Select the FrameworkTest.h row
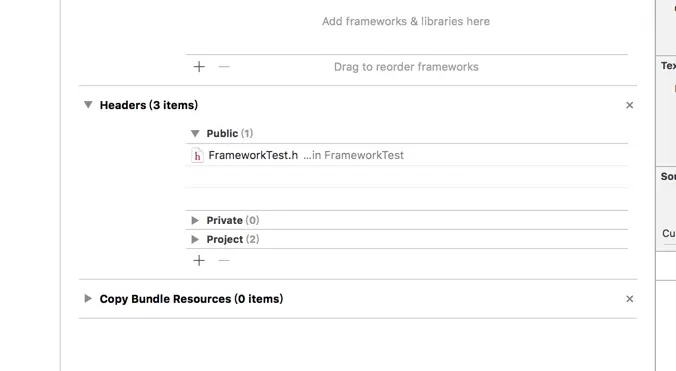The height and width of the screenshot is (371, 676). point(407,155)
